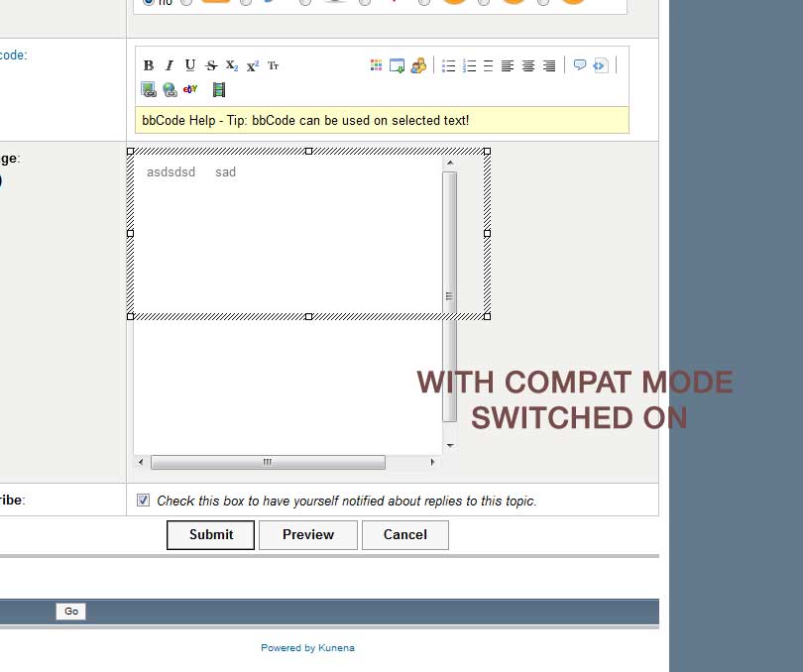The image size is (803, 672).
Task: Submit the forum post
Action: [210, 535]
